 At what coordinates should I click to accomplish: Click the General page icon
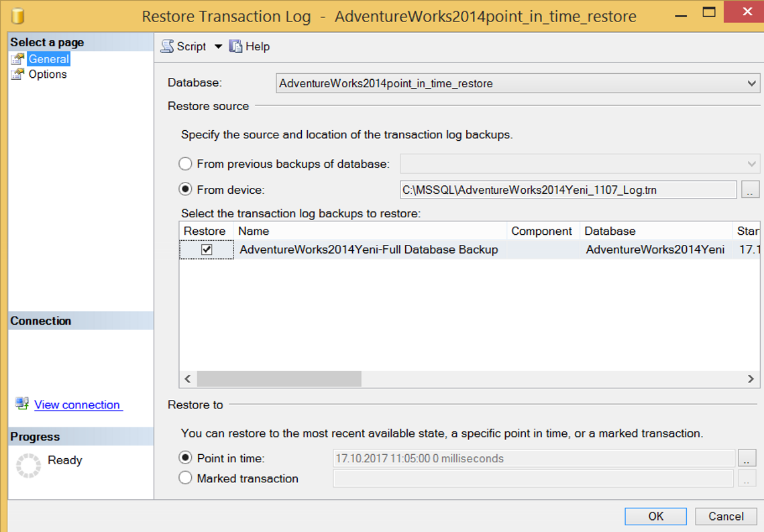17,59
